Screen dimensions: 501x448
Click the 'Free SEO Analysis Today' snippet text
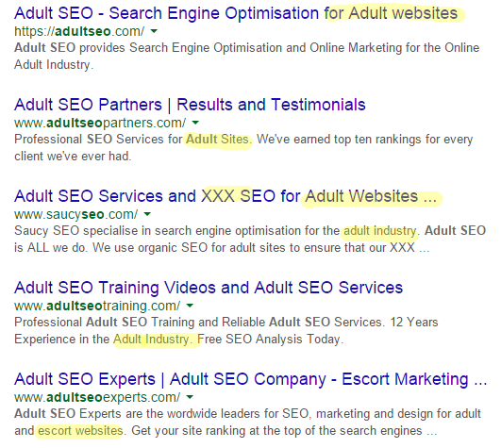point(270,340)
